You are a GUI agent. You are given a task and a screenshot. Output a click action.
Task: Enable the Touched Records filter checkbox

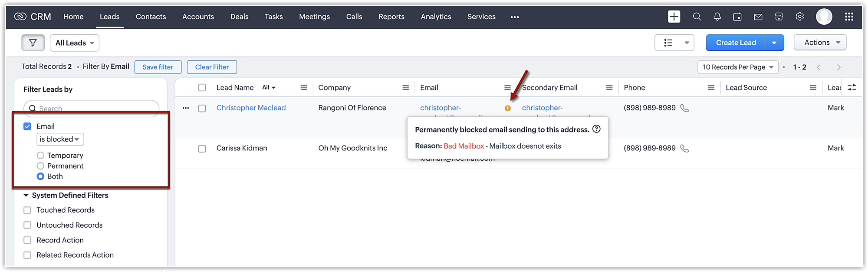point(27,210)
